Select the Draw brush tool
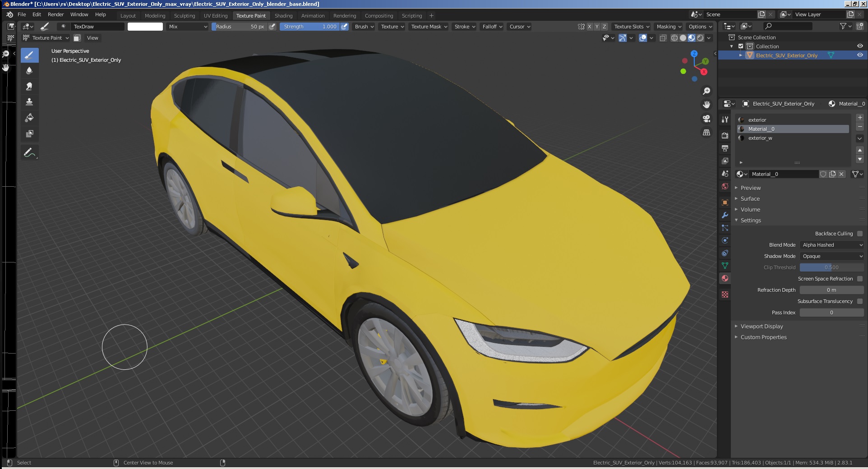 pyautogui.click(x=29, y=55)
